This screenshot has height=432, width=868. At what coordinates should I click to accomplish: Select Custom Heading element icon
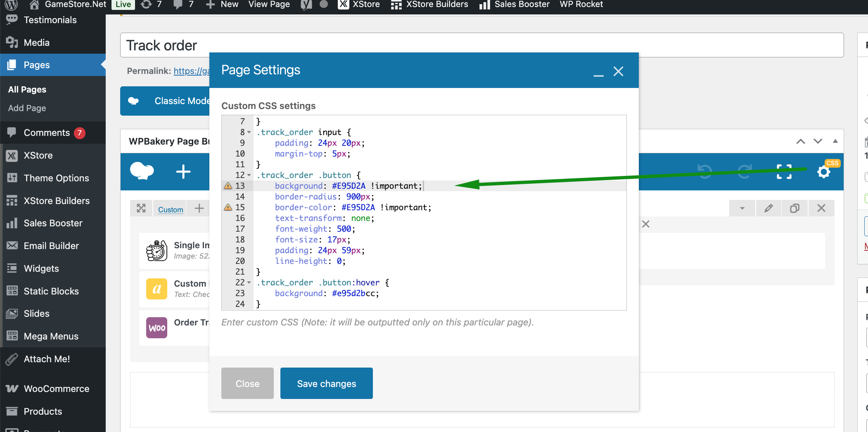click(157, 289)
